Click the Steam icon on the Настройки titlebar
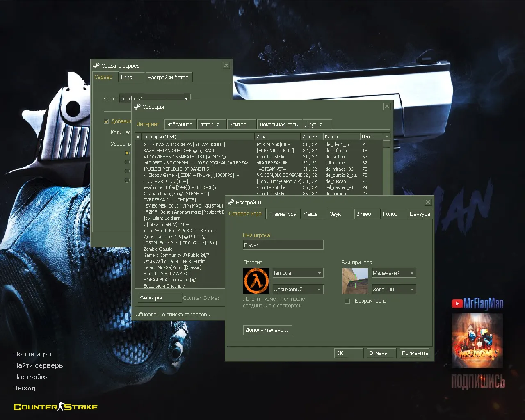This screenshot has height=420, width=525. point(231,202)
